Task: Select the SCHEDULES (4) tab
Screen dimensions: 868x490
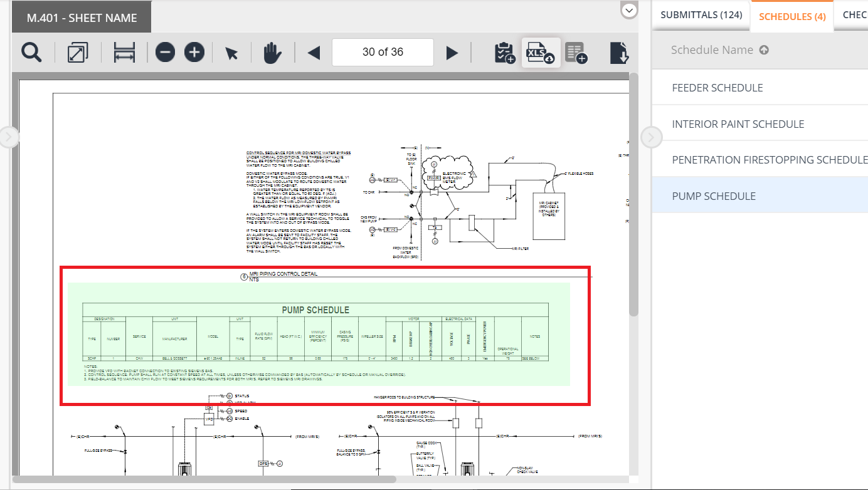Action: [792, 16]
